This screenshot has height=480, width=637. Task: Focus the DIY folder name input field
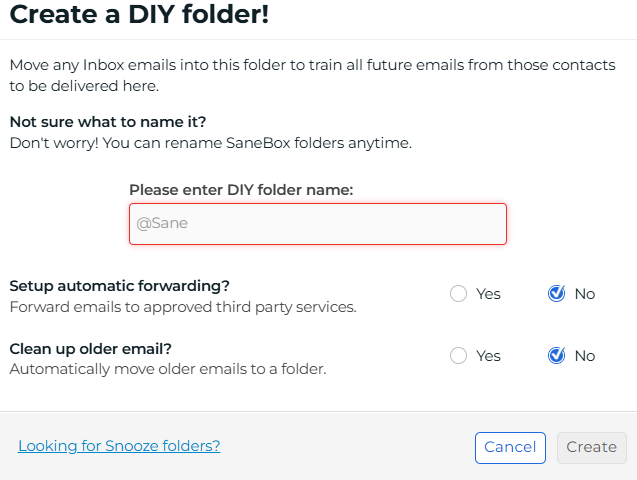318,224
